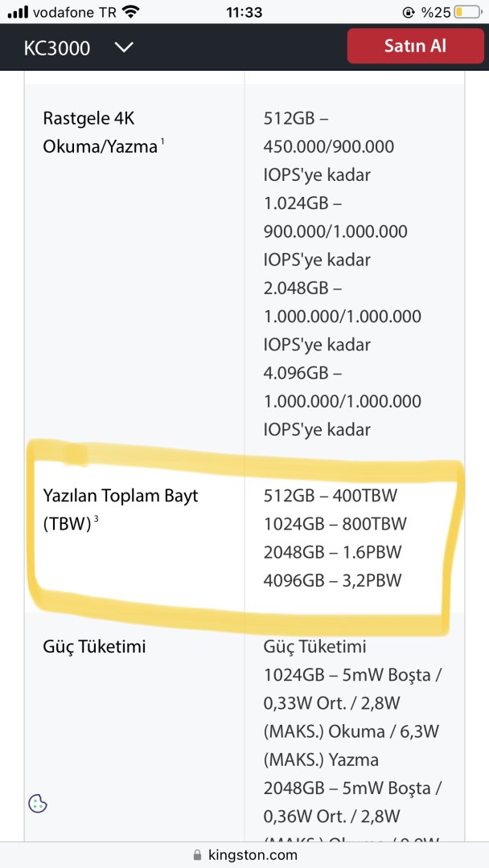This screenshot has height=868, width=489.
Task: Tap the %25 battery percentage text
Action: pyautogui.click(x=436, y=12)
